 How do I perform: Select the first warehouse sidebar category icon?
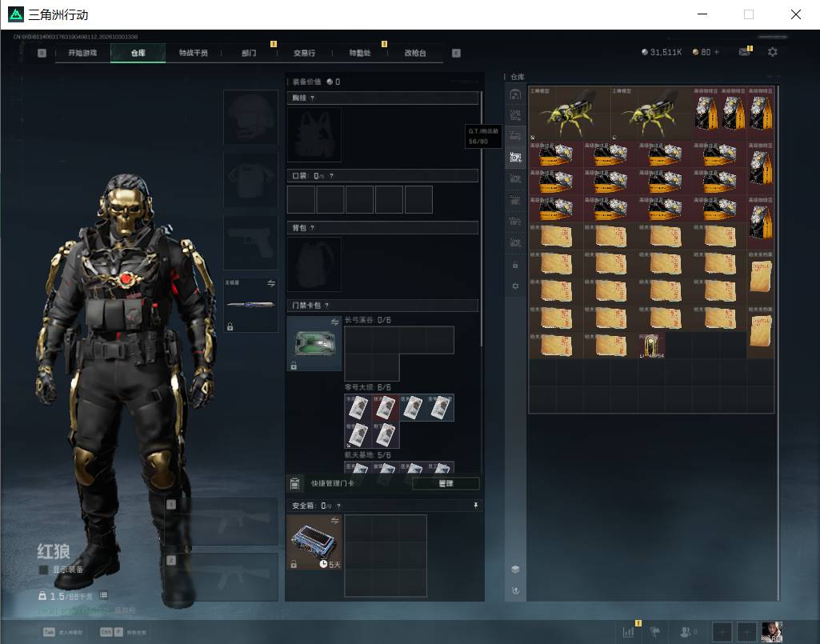(515, 94)
